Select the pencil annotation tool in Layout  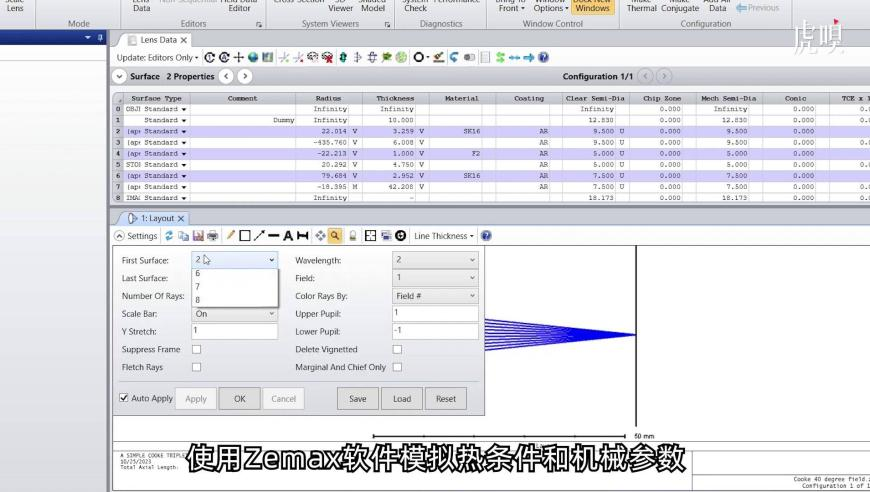point(230,236)
